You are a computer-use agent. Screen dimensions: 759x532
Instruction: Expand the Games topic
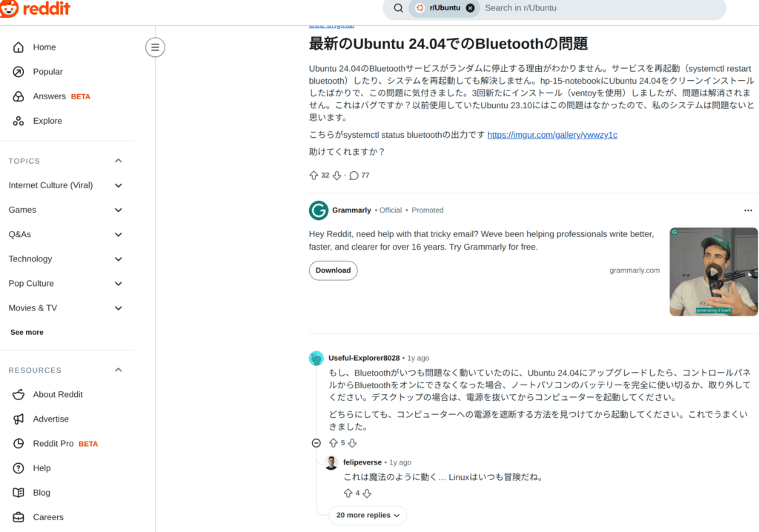point(118,210)
